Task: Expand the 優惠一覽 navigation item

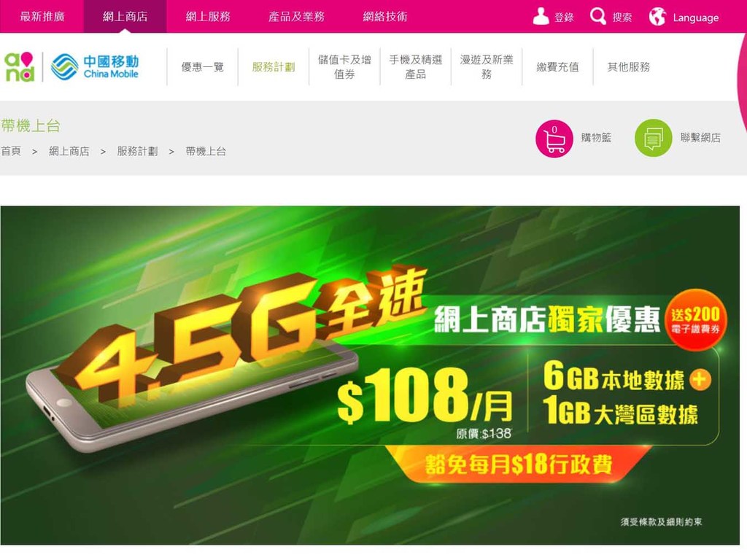Action: [203, 66]
